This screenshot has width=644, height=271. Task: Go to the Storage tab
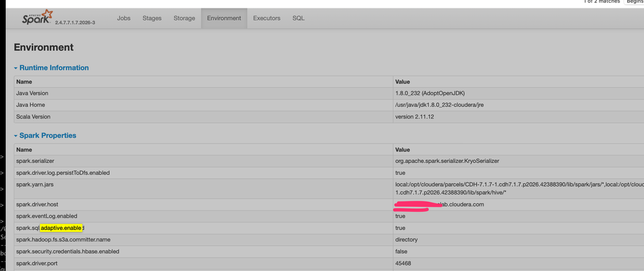coord(184,18)
